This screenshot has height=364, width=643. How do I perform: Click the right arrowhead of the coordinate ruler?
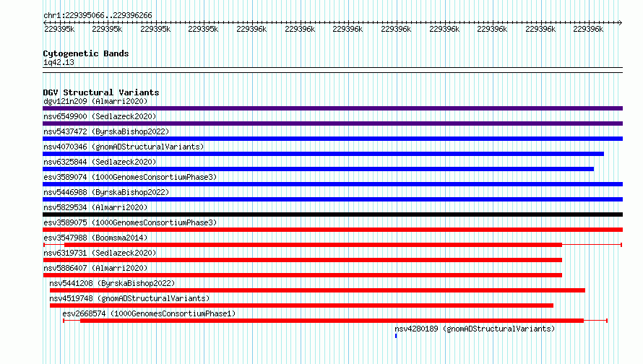pos(621,22)
